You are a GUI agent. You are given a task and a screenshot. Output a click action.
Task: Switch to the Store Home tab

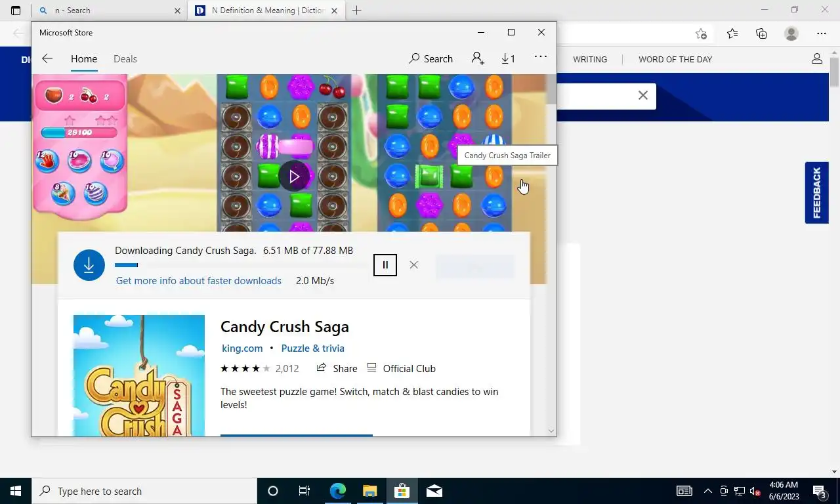[x=84, y=58]
